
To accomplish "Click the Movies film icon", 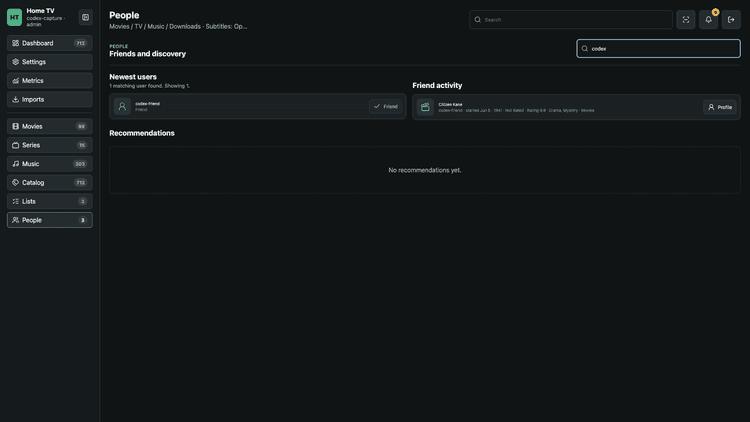I will [x=15, y=126].
